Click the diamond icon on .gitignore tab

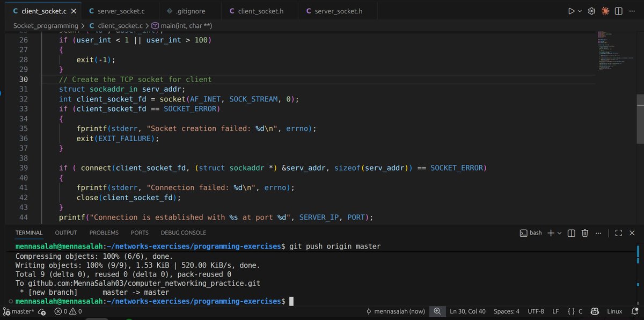(x=170, y=11)
